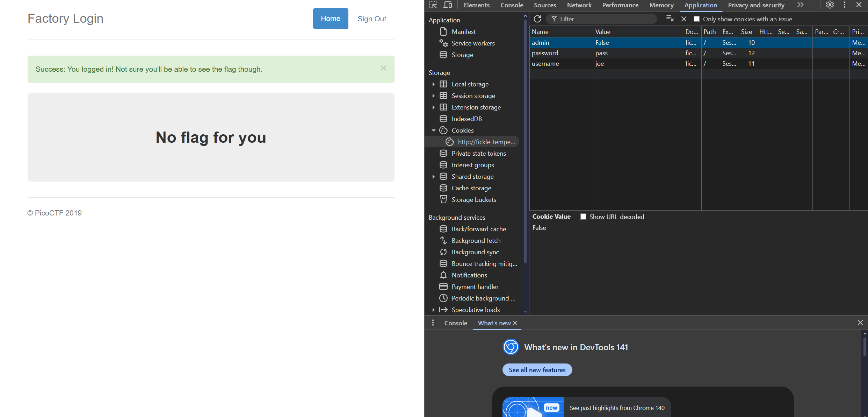The height and width of the screenshot is (417, 868).
Task: Open Payment handler background service
Action: tap(475, 287)
